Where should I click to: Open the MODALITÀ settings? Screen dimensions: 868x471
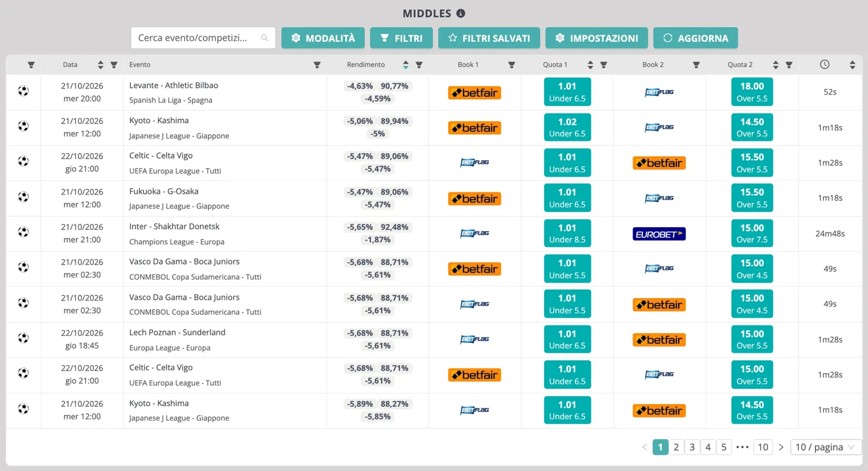click(x=323, y=38)
